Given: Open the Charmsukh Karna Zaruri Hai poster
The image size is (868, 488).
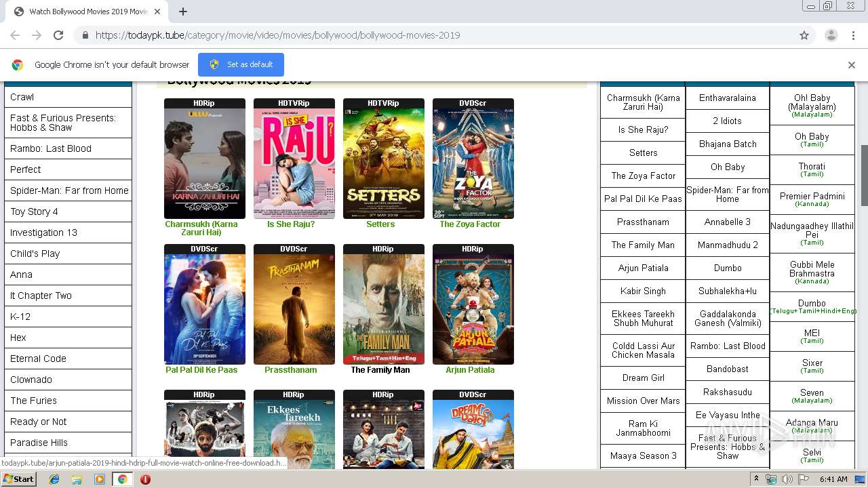Looking at the screenshot, I should pyautogui.click(x=205, y=163).
